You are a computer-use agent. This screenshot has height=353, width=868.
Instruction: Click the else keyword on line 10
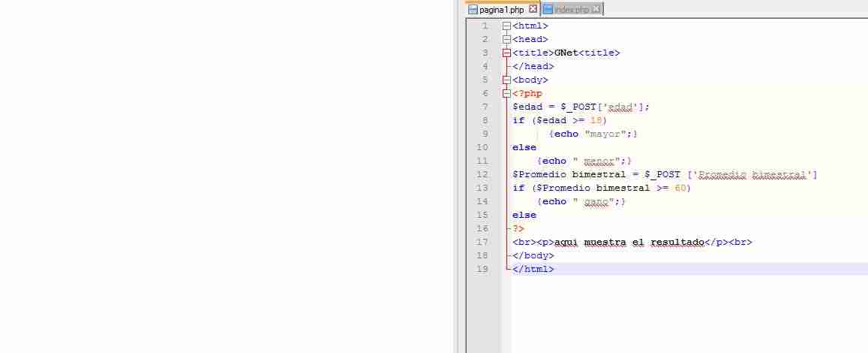(524, 148)
